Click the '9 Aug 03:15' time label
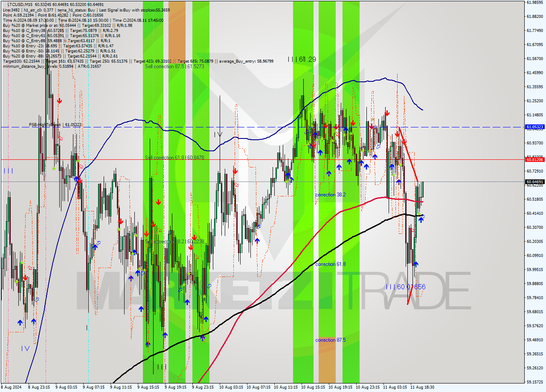 66,387
